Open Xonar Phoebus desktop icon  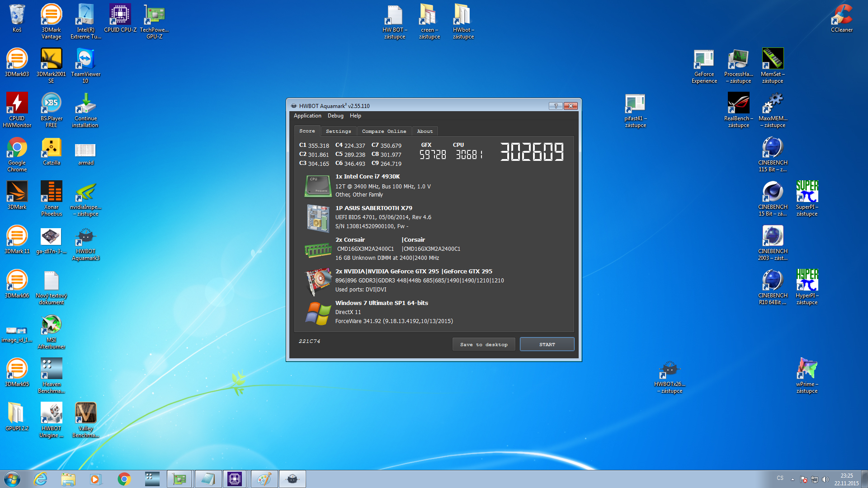(51, 199)
